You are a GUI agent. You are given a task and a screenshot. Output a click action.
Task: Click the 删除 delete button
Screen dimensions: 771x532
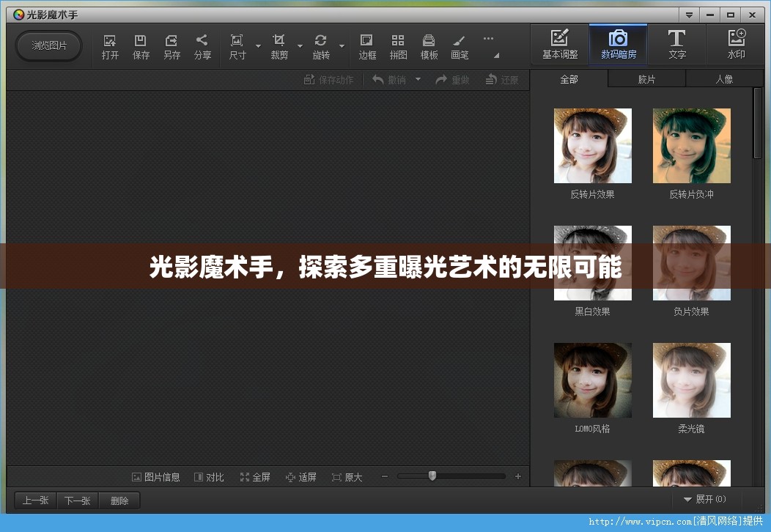(119, 500)
